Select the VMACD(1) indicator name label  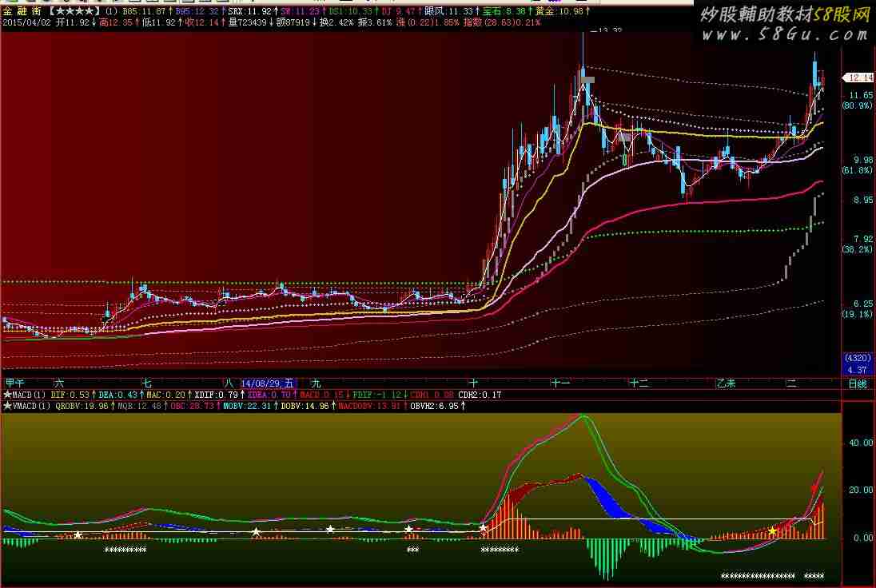[x=31, y=406]
